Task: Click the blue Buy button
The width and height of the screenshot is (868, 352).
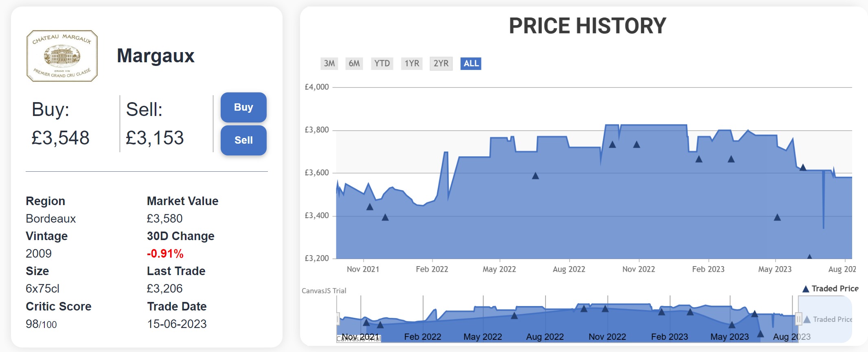Action: tap(243, 107)
